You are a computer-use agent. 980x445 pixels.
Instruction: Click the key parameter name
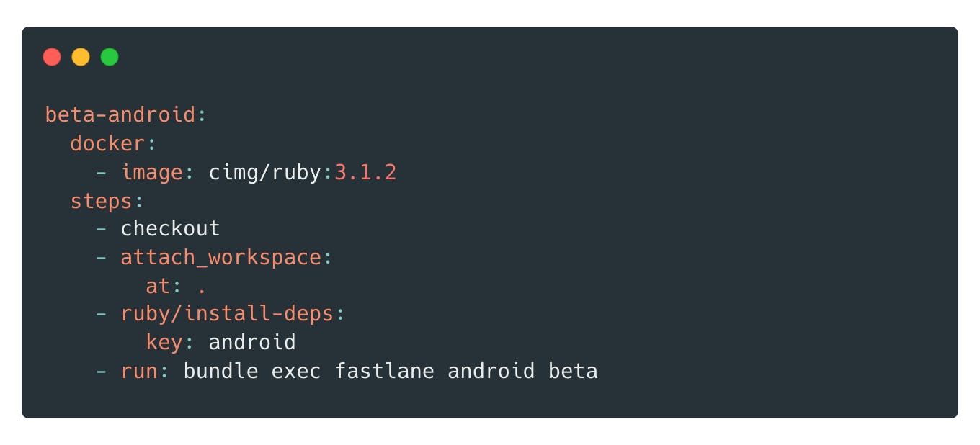164,342
